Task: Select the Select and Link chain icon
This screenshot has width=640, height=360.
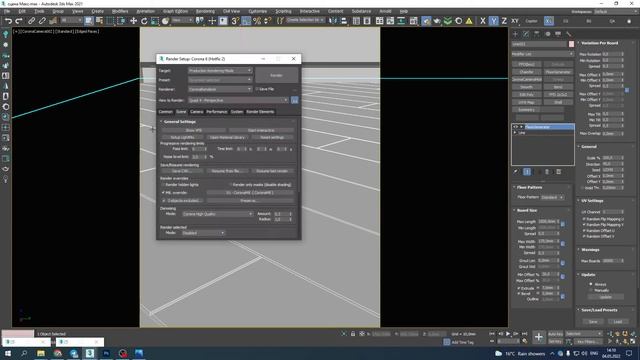Action: click(31, 21)
